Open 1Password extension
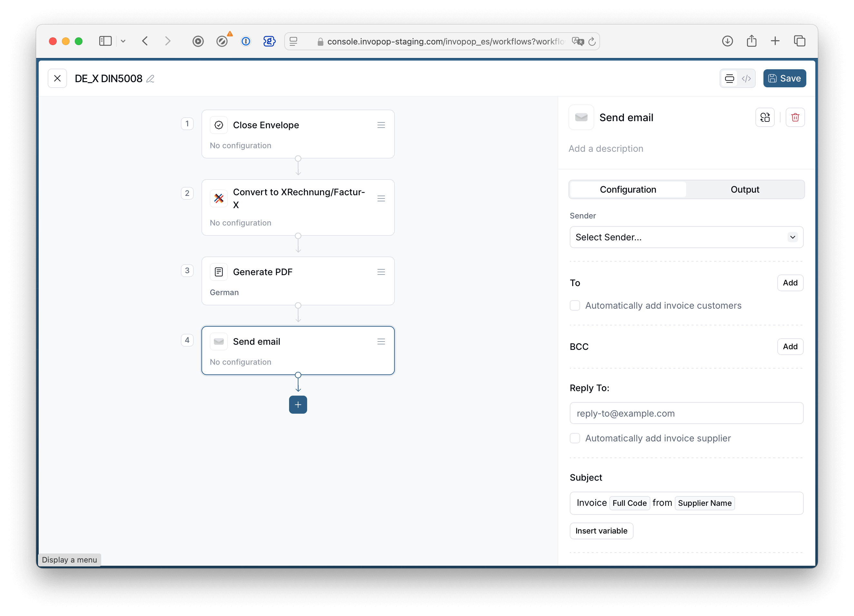 pos(246,41)
